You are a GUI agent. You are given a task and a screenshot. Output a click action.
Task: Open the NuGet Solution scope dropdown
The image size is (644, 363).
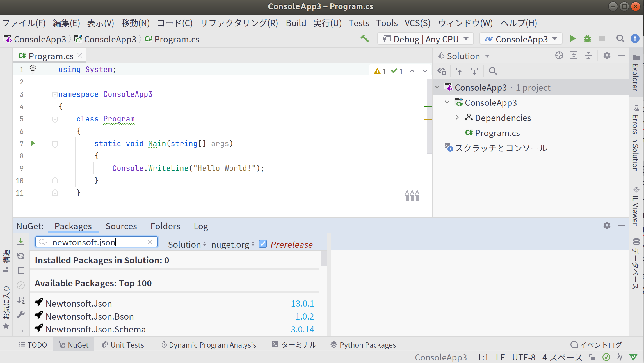[x=187, y=244]
